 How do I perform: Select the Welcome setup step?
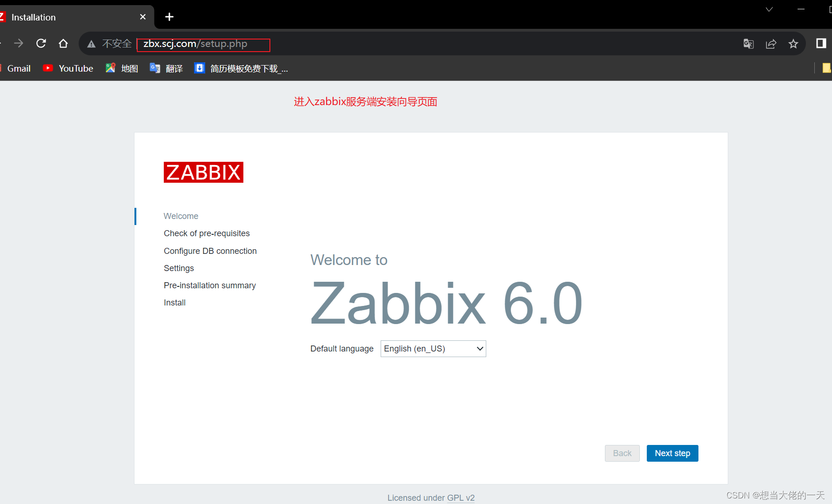click(181, 216)
